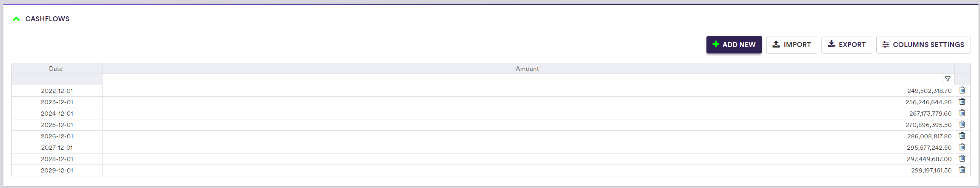Viewport: 980px width, 188px height.
Task: Select the amount cell 249,502,318.70
Action: pyautogui.click(x=929, y=91)
